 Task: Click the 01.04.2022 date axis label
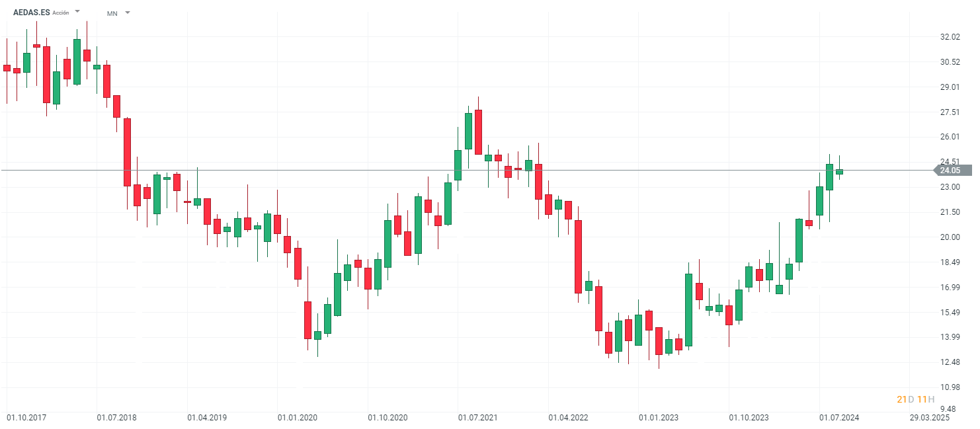(x=569, y=418)
